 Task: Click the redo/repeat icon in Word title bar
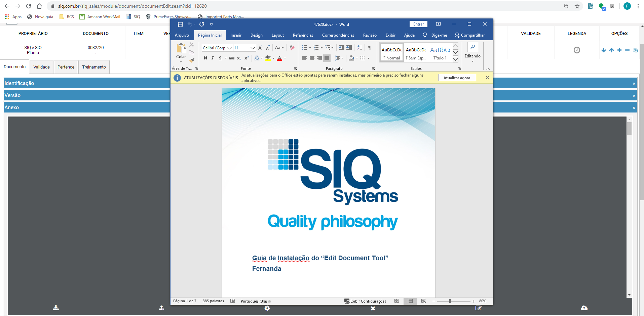[x=202, y=25]
